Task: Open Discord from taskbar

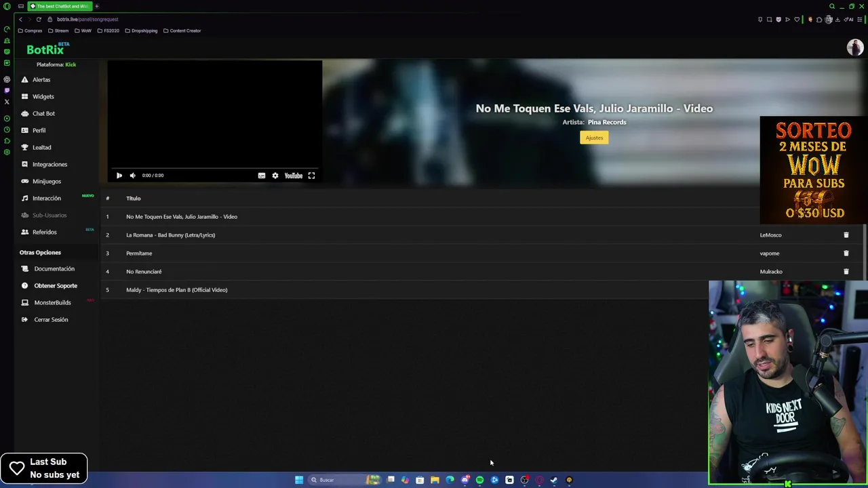Action: coord(465,480)
